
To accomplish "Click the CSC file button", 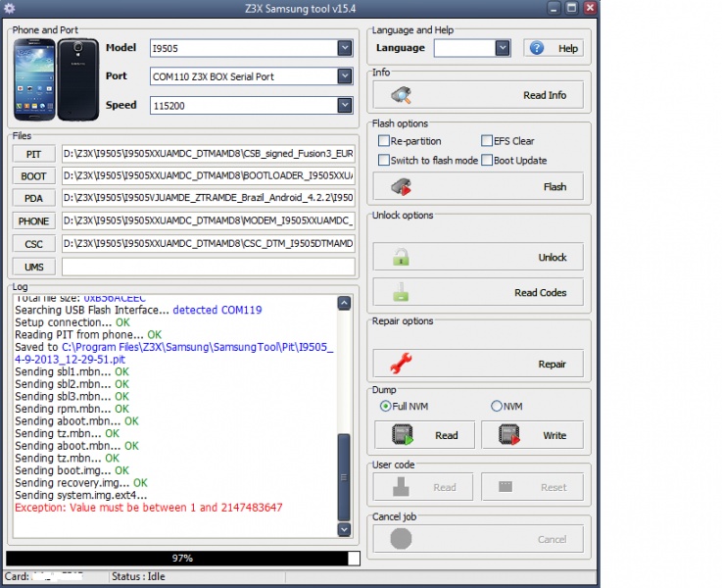I will [33, 244].
